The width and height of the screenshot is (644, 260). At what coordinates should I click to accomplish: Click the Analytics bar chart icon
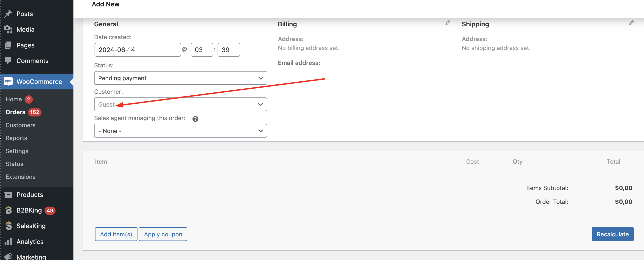[8, 241]
